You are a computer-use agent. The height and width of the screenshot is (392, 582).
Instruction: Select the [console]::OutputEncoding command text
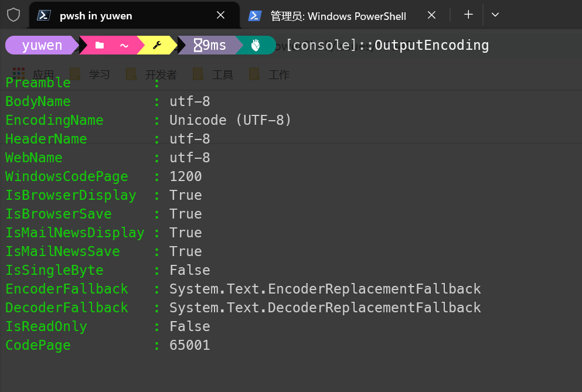click(387, 45)
